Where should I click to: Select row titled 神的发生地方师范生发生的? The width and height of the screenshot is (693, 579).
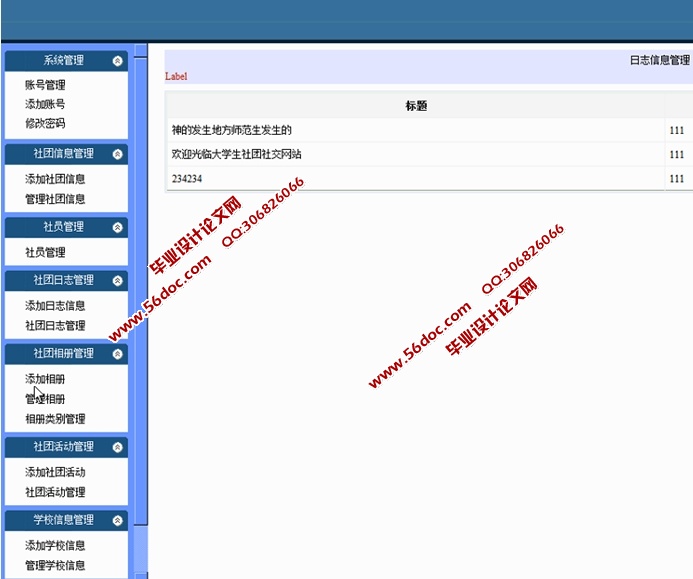tap(415, 130)
